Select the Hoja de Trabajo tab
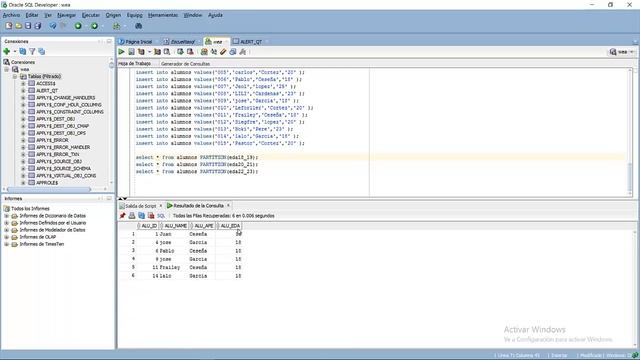Image resolution: width=640 pixels, height=360 pixels. pyautogui.click(x=135, y=64)
